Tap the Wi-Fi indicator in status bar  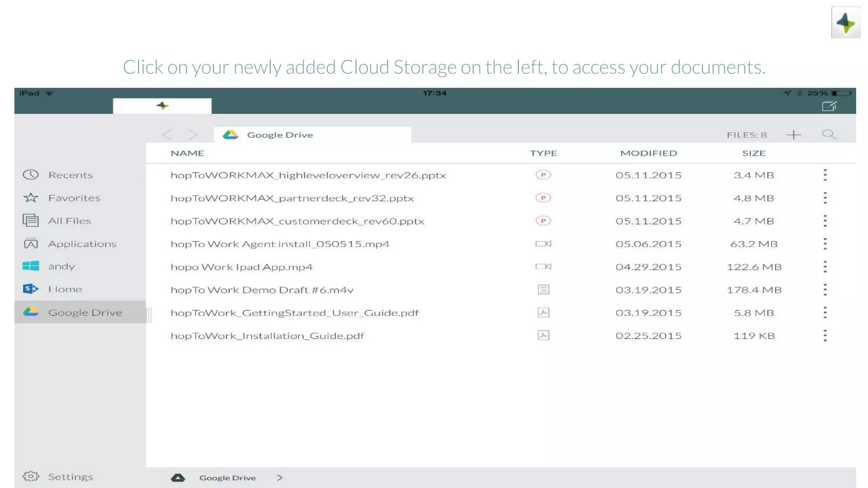click(x=50, y=93)
